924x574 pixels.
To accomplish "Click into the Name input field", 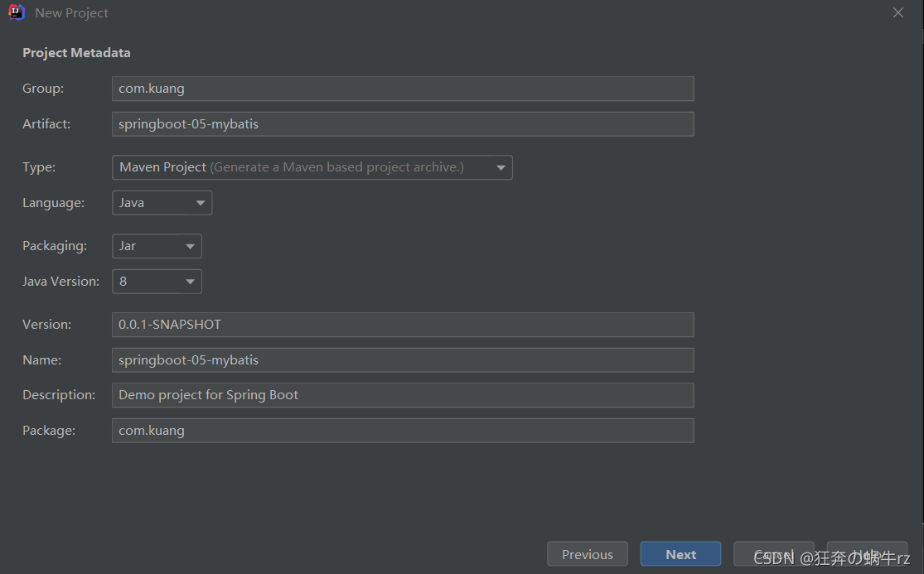I will click(403, 359).
